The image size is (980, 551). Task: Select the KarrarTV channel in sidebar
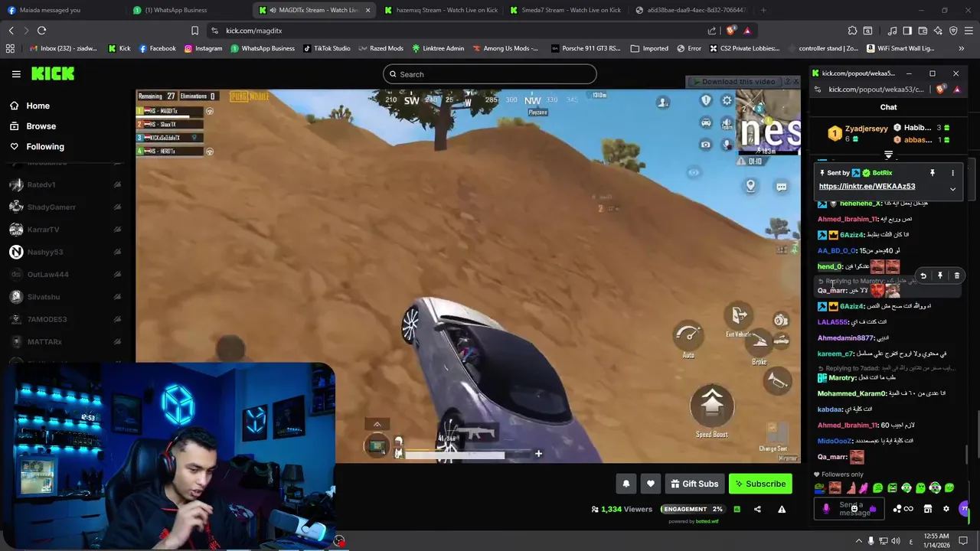pyautogui.click(x=43, y=230)
